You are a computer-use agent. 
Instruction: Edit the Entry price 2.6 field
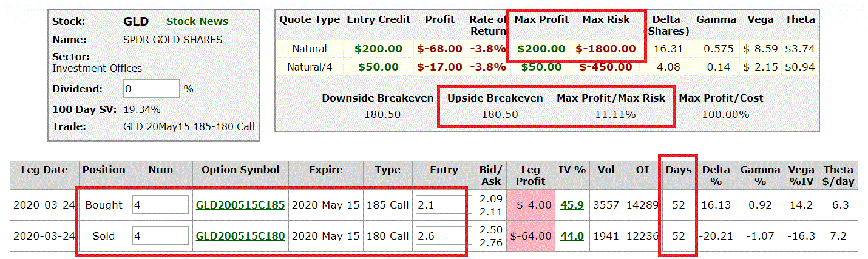coord(444,236)
